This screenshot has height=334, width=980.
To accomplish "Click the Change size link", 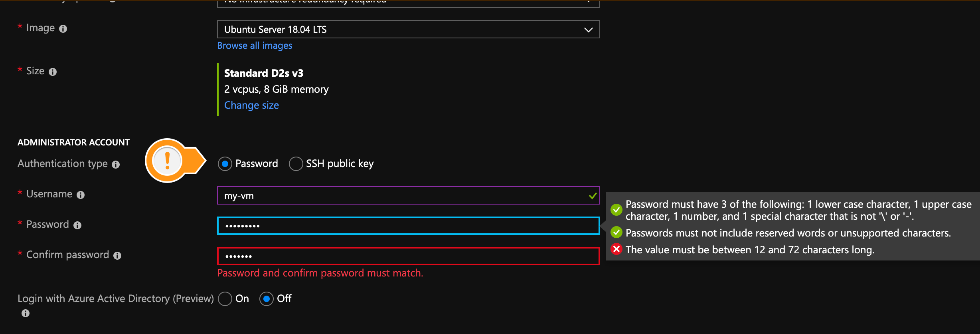I will coord(251,105).
